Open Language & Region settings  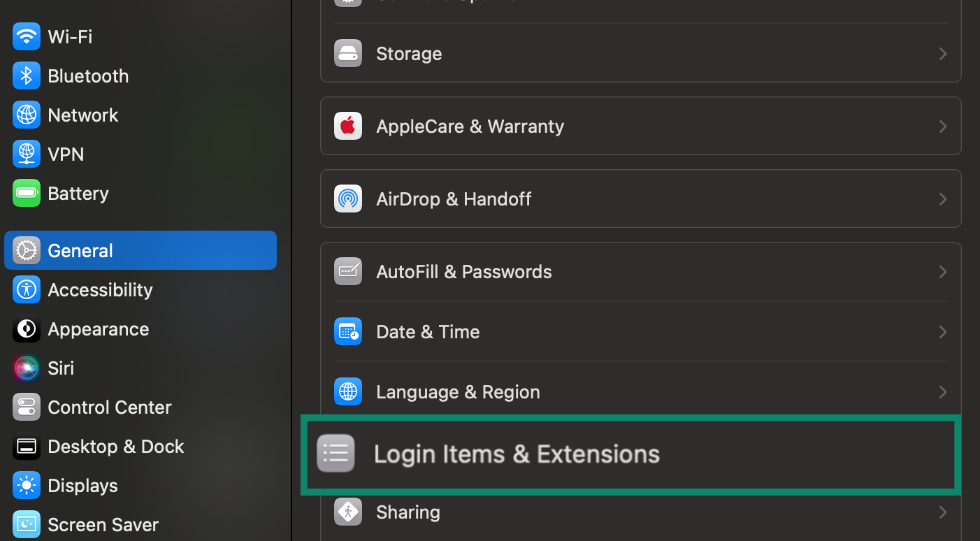[458, 391]
